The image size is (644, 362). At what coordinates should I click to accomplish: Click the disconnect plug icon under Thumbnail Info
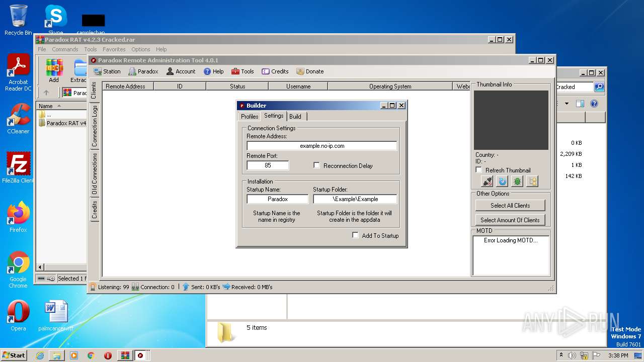pos(487,182)
